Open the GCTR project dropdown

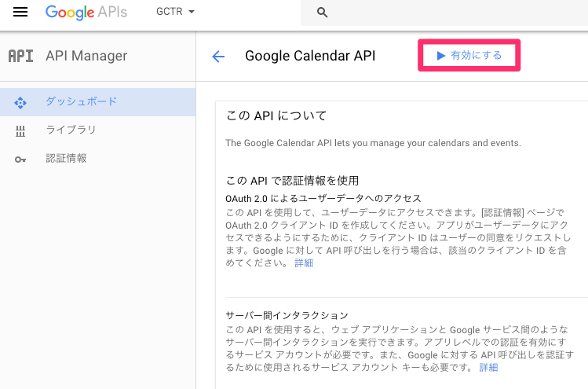click(x=175, y=12)
